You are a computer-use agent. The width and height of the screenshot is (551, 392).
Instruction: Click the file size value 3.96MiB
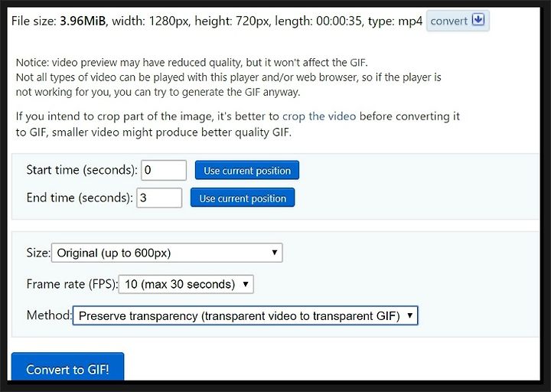tap(83, 21)
